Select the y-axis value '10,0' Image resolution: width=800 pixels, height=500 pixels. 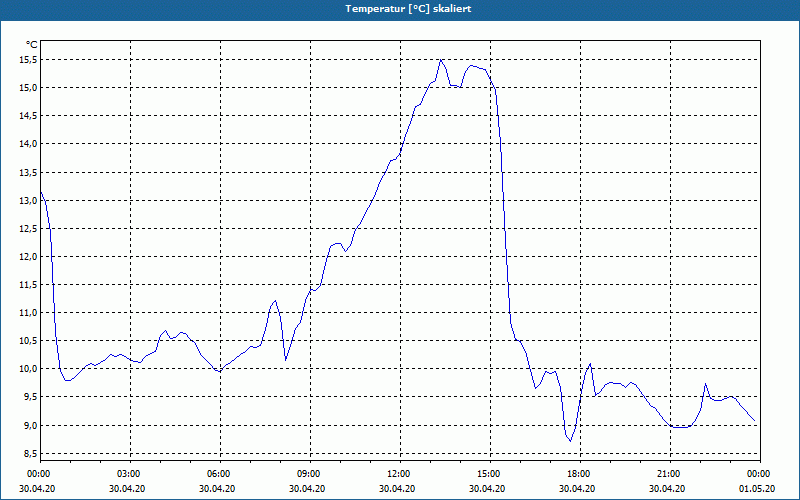click(29, 369)
